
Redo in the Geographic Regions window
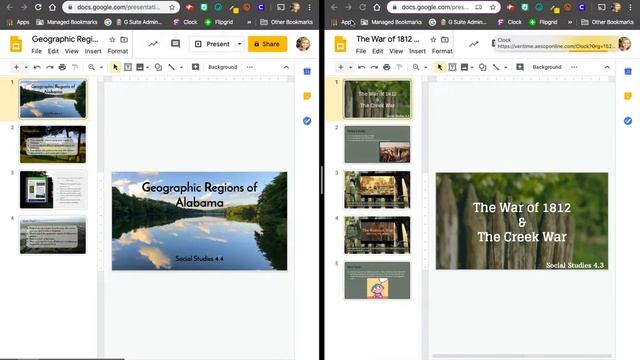50,67
